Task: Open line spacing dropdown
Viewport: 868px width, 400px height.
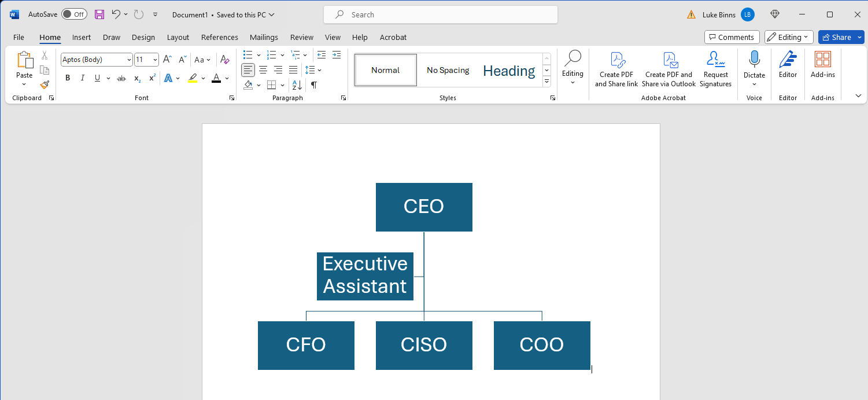Action: pyautogui.click(x=313, y=70)
